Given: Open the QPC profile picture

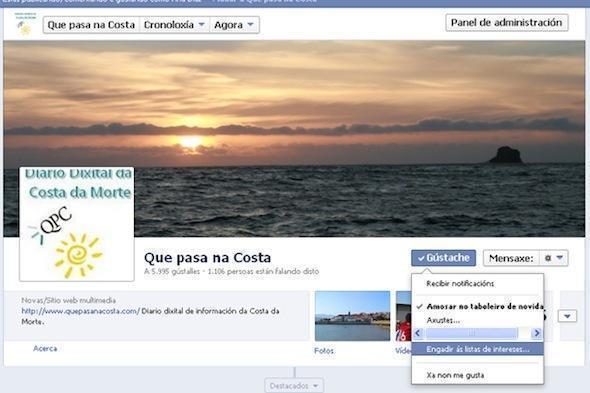Looking at the screenshot, I should pyautogui.click(x=77, y=224).
